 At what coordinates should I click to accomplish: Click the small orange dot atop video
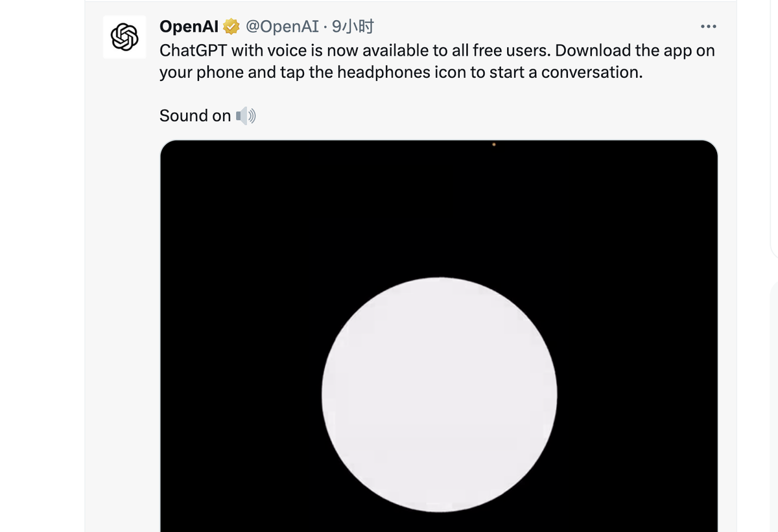[494, 145]
